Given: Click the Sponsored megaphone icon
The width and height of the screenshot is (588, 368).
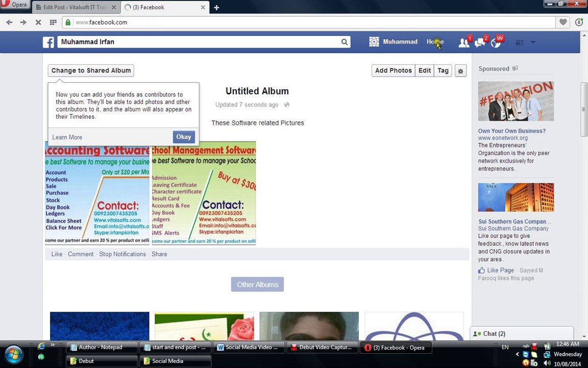Looking at the screenshot, I should 515,68.
